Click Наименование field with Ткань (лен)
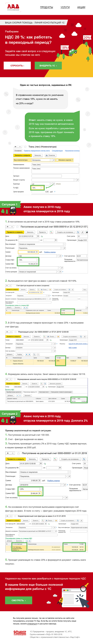Screen dimensions: 93x644 coord(55,165)
